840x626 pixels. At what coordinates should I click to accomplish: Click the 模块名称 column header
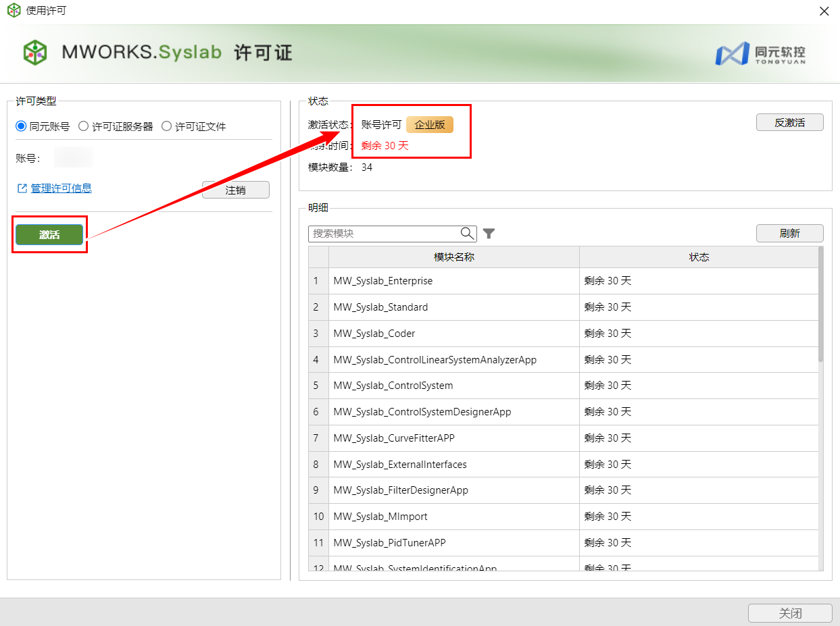point(453,257)
